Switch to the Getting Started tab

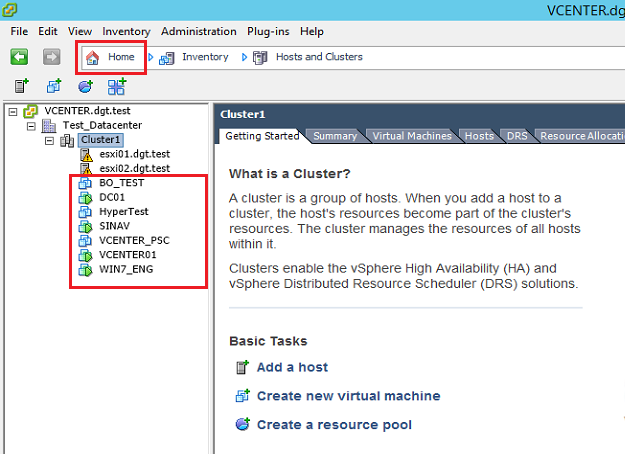click(x=262, y=136)
